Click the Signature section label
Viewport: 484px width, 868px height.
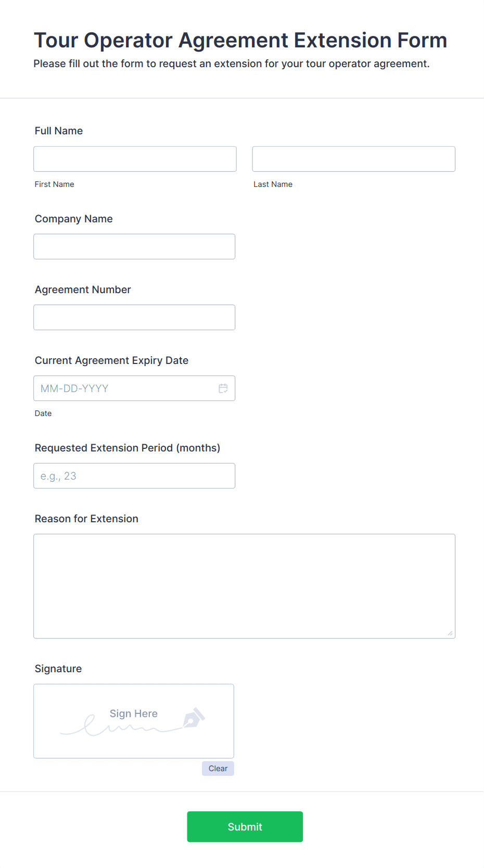click(58, 669)
